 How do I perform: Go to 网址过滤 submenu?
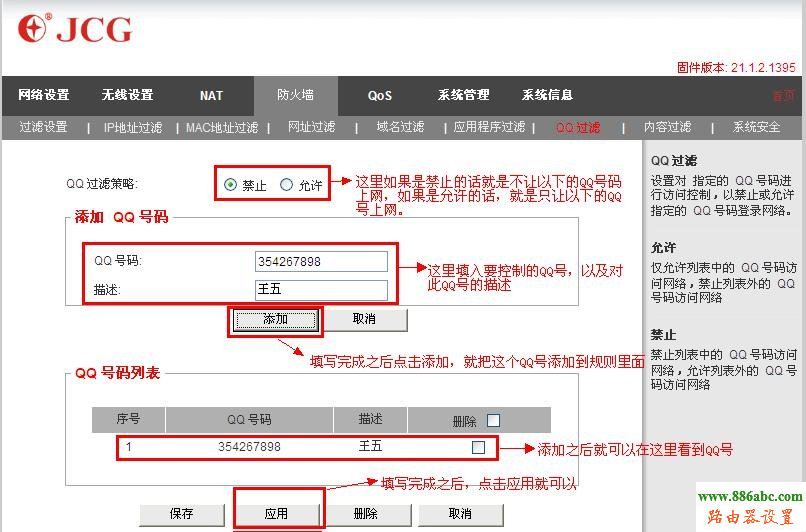pos(312,127)
